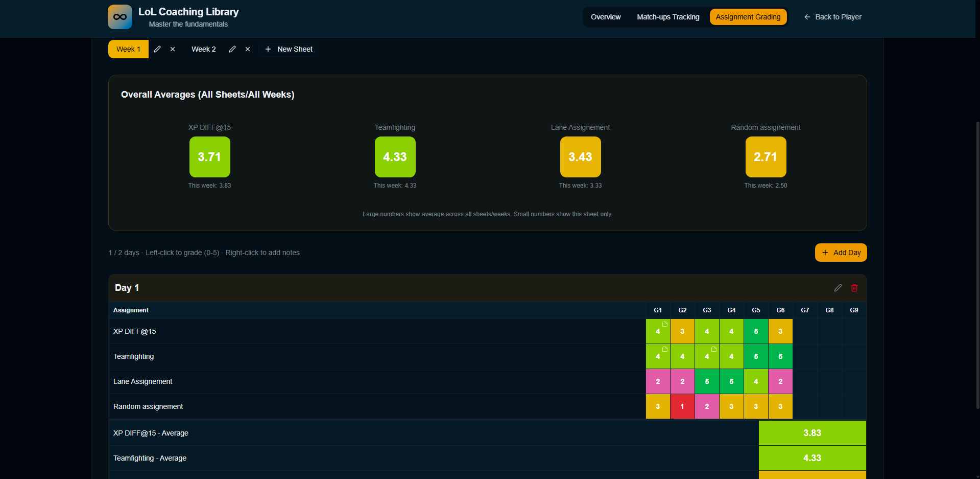Image resolution: width=980 pixels, height=479 pixels.
Task: Create a New Sheet
Action: [x=289, y=49]
